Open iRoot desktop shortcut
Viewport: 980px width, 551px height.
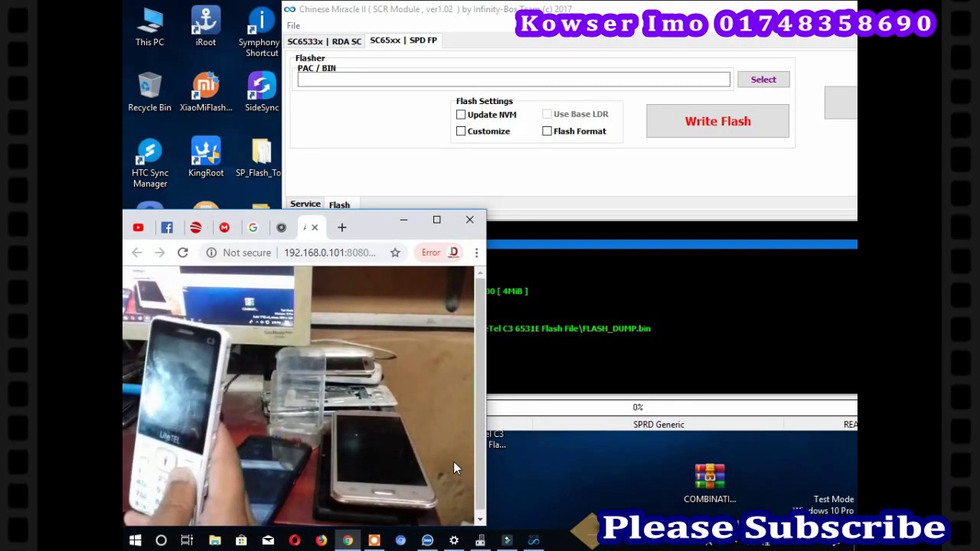coord(205,28)
